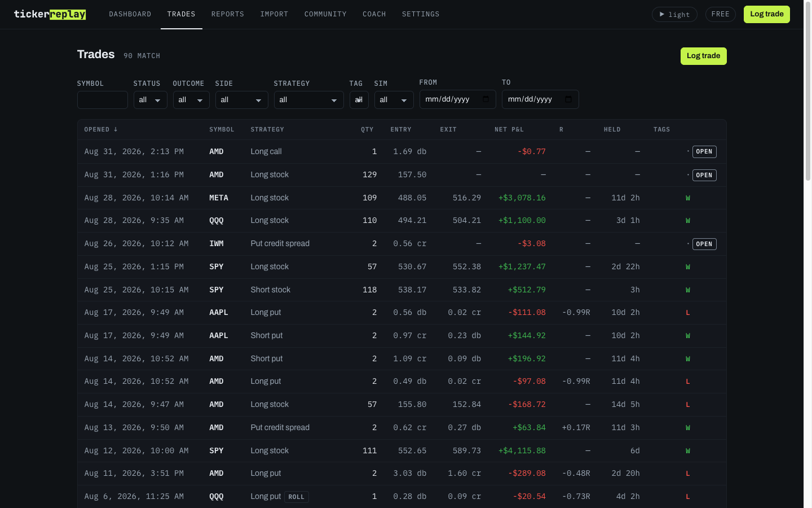Click the ENTRY column header
Screen dimensions: 812x508
click(401, 129)
